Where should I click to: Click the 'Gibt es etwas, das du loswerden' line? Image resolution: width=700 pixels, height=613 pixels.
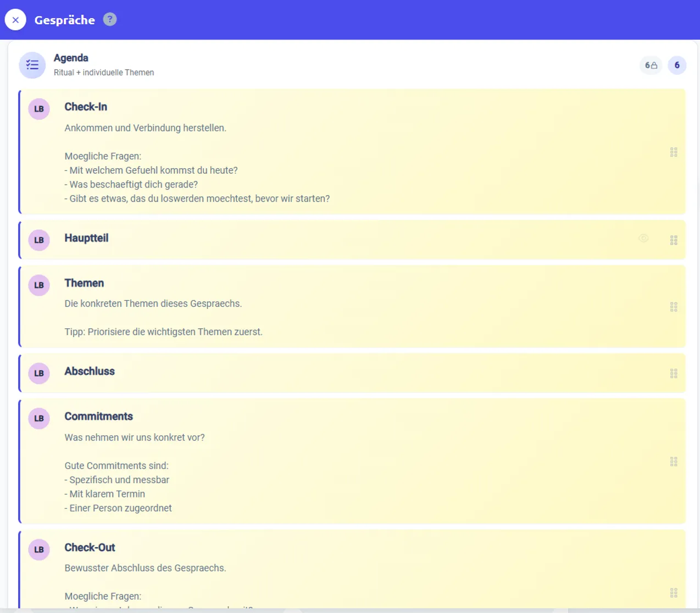point(197,199)
